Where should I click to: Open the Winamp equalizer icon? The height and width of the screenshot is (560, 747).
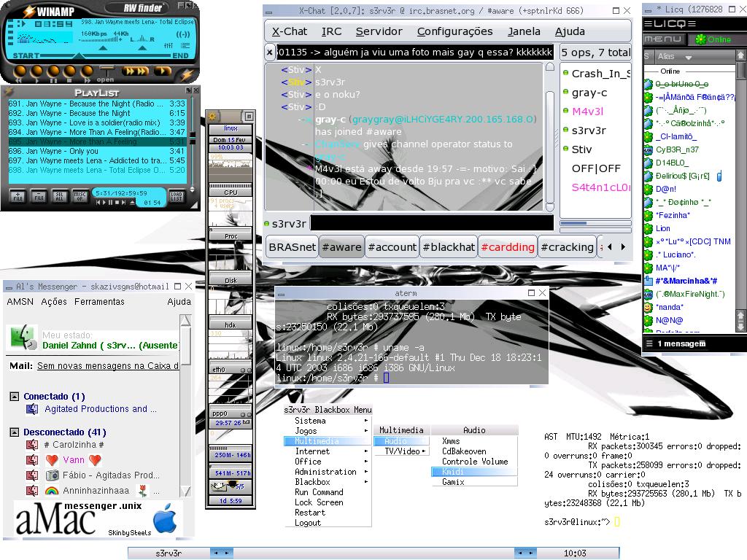[x=169, y=46]
